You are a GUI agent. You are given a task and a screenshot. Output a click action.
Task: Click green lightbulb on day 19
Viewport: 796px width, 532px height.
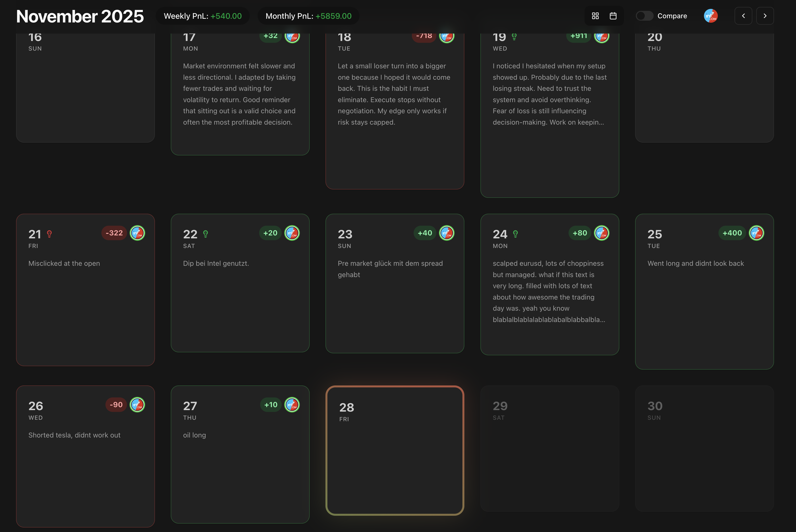pos(514,37)
